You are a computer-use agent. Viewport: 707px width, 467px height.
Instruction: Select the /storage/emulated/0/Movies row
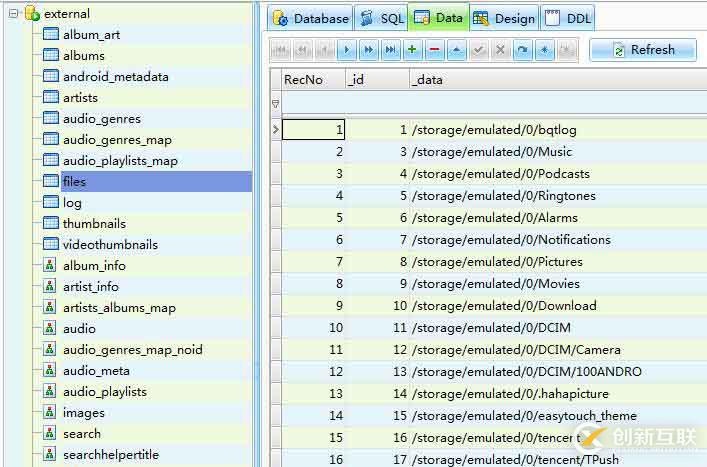(496, 284)
